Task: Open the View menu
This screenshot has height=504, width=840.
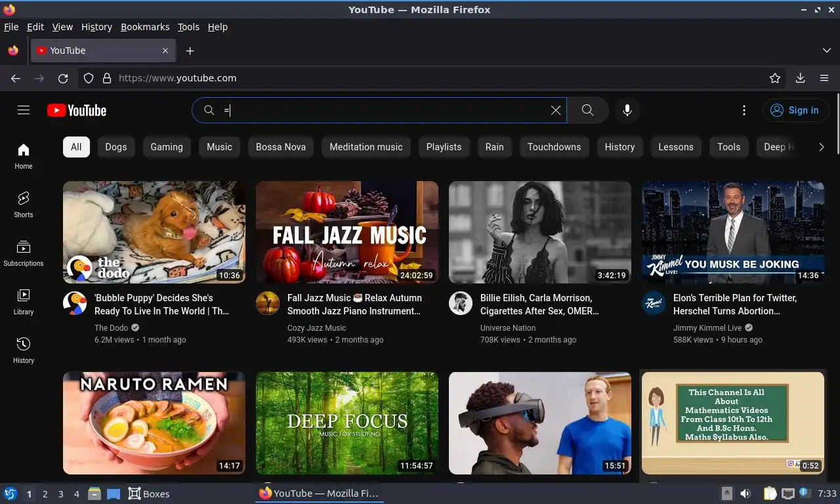Action: (x=62, y=27)
